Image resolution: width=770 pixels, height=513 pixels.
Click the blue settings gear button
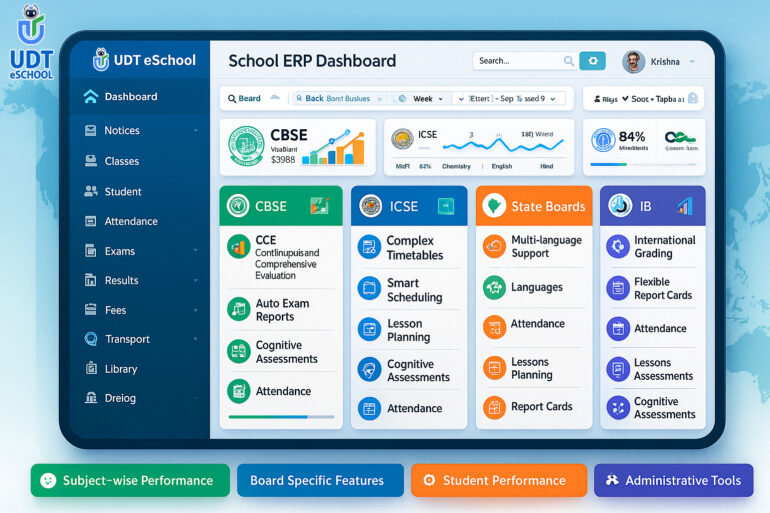[x=592, y=61]
